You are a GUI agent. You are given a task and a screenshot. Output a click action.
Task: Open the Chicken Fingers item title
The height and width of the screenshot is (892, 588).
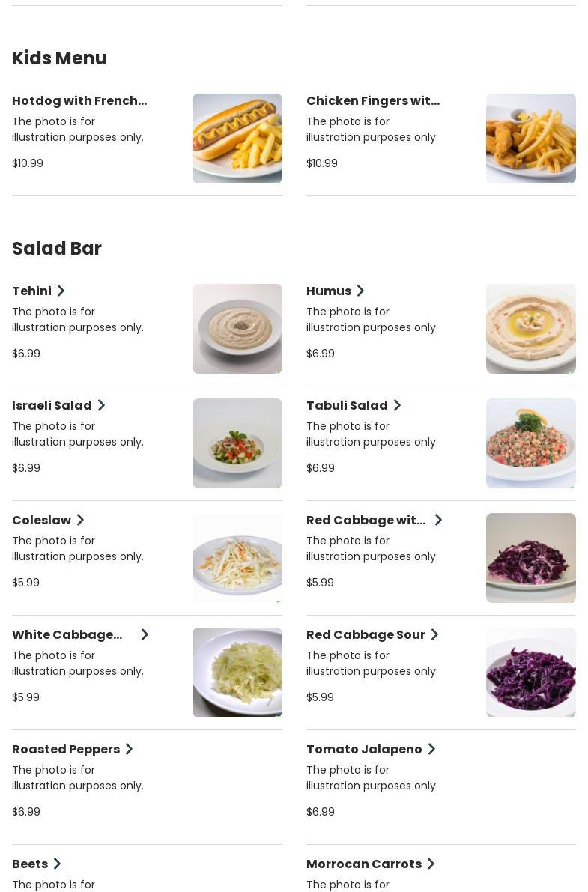pyautogui.click(x=373, y=100)
